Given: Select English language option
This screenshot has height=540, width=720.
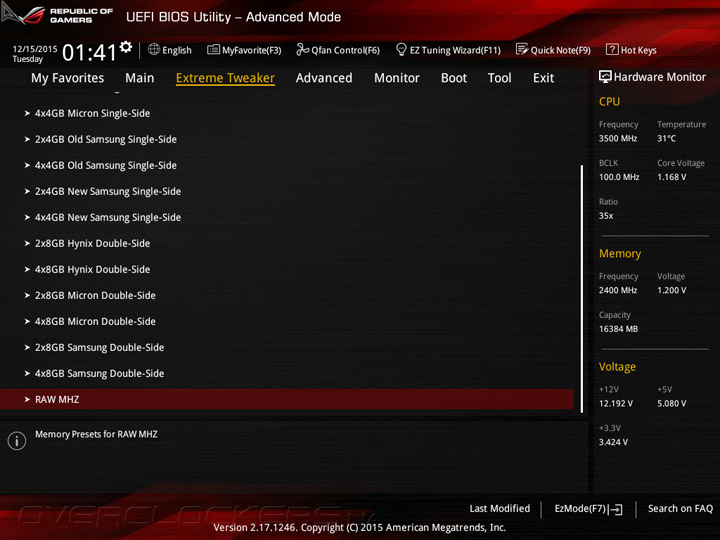Looking at the screenshot, I should click(177, 50).
